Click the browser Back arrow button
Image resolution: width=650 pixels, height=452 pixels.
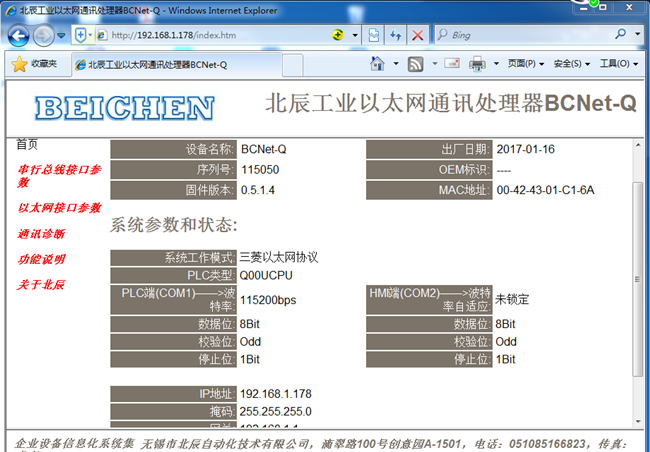19,36
